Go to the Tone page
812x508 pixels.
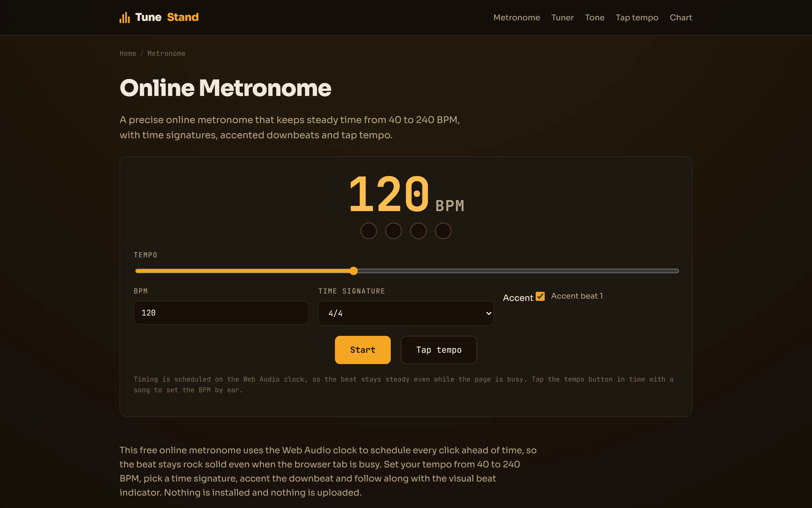[595, 17]
